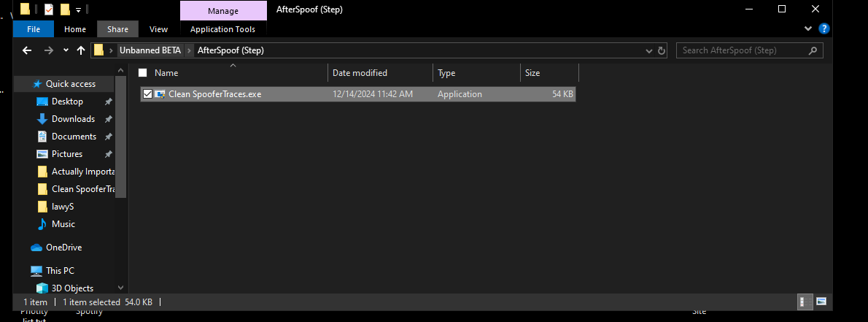This screenshot has height=322, width=868.
Task: Click the Up one level arrow
Action: 80,50
